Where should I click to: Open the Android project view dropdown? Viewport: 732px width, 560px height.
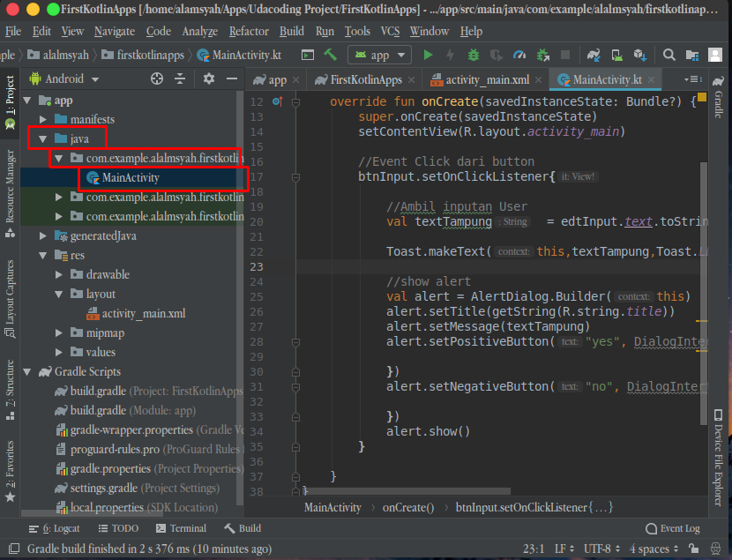(64, 78)
